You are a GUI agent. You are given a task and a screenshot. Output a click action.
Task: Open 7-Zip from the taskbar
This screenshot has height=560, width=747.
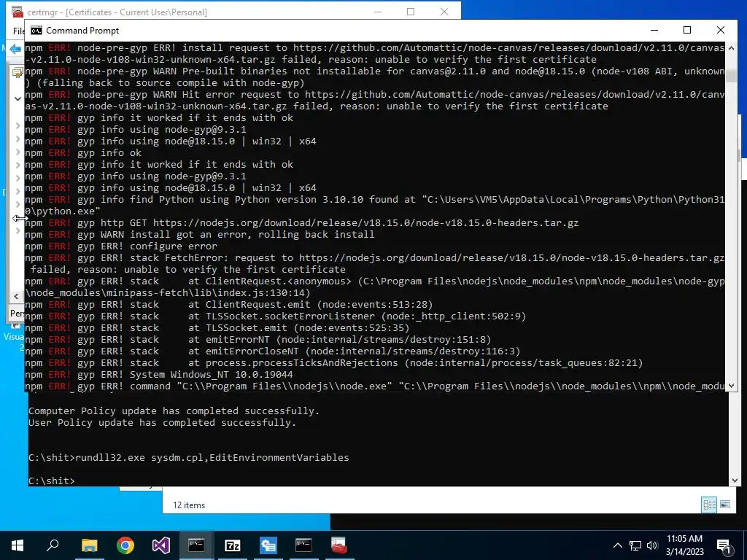pos(233,545)
